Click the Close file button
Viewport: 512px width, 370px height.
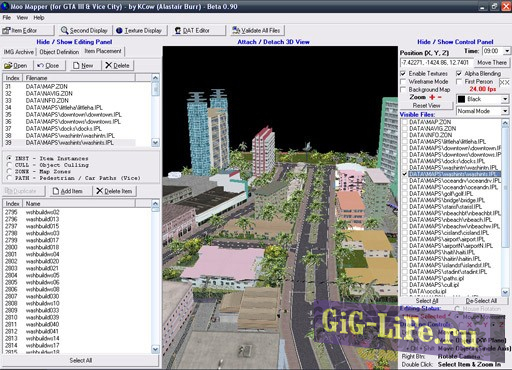[49, 65]
